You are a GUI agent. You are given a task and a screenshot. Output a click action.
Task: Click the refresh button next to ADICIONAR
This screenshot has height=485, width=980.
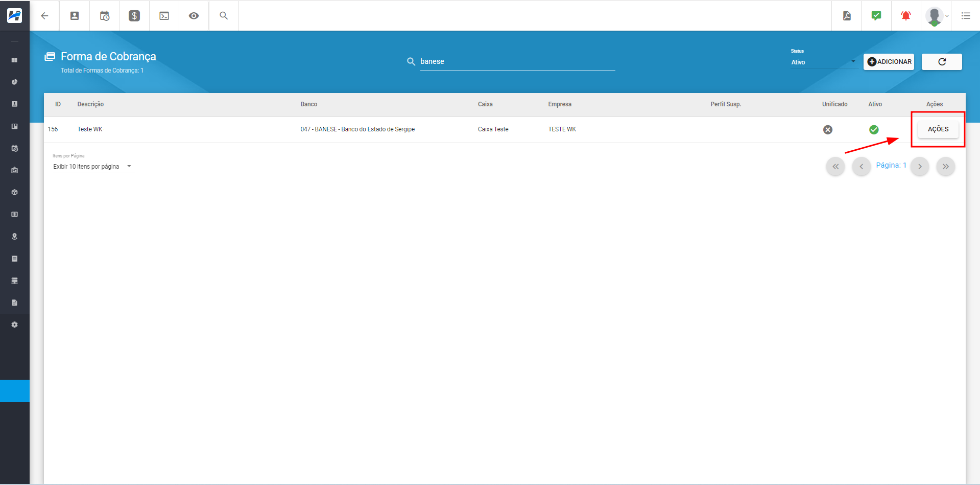point(942,62)
